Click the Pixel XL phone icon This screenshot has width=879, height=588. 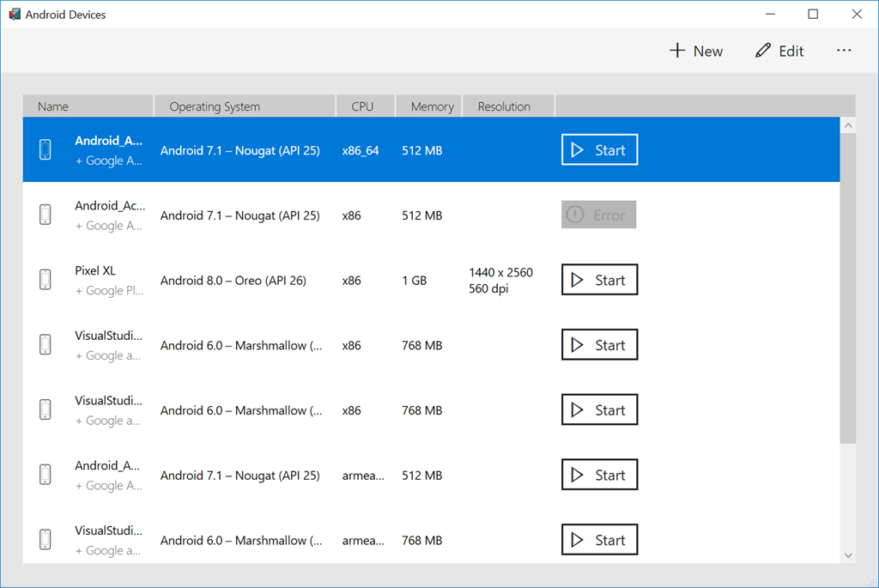pos(45,280)
